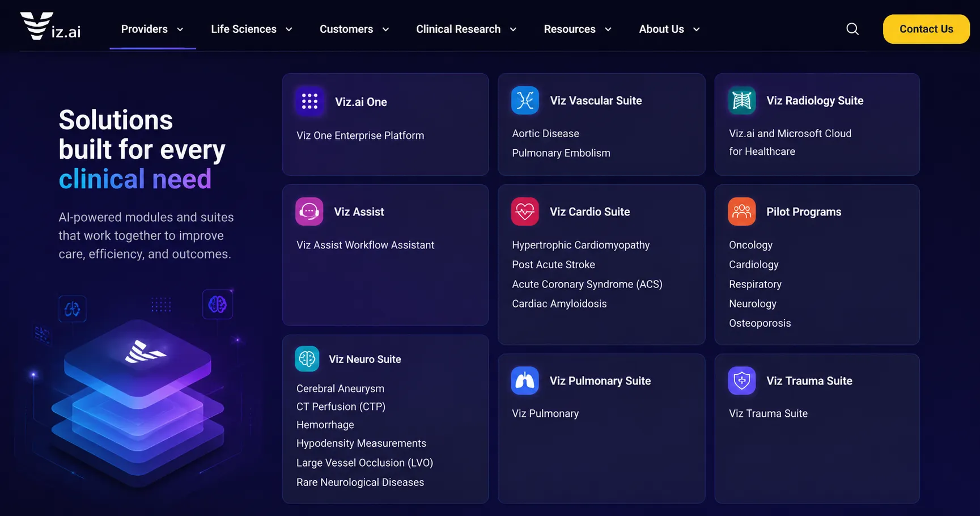Click the Viz Pulmonary Suite heading
The image size is (980, 516).
(x=600, y=380)
